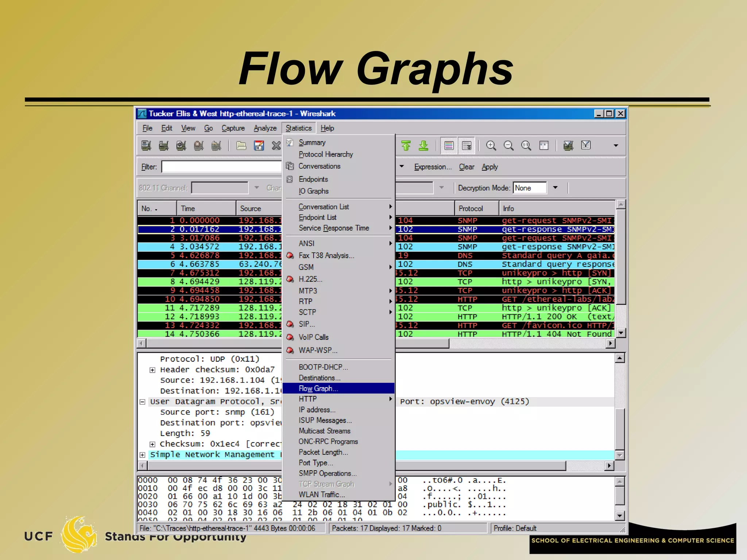Click the zoom out magnifier icon

coord(508,146)
